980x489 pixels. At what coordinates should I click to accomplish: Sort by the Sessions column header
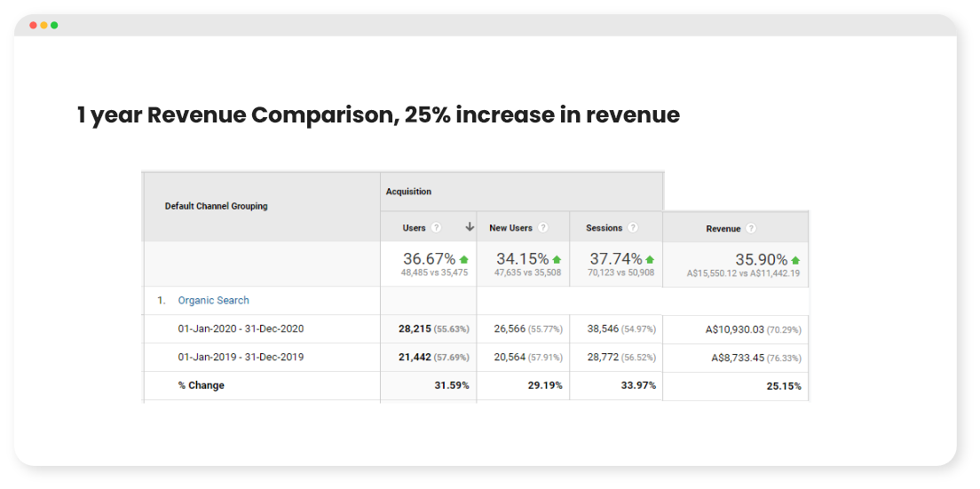pos(604,228)
